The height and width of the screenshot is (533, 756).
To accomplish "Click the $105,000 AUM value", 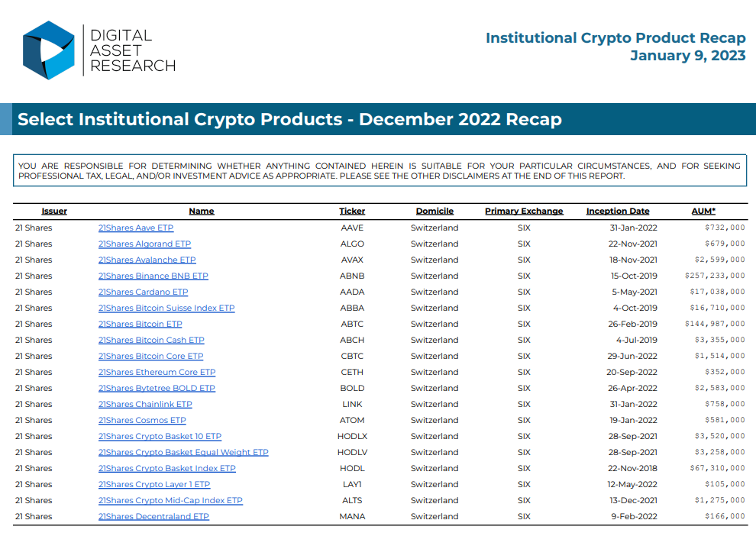I will tap(725, 484).
